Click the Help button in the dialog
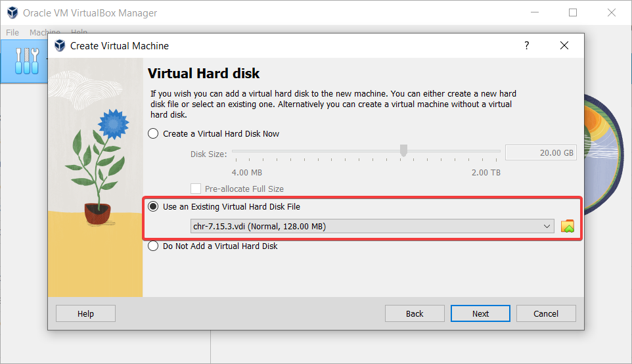The width and height of the screenshot is (632, 364). point(85,313)
